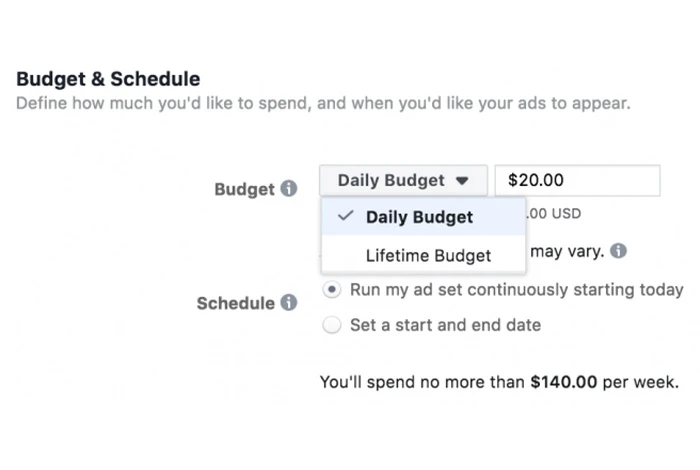Click the dropdown caret arrow on budget selector

tap(461, 182)
